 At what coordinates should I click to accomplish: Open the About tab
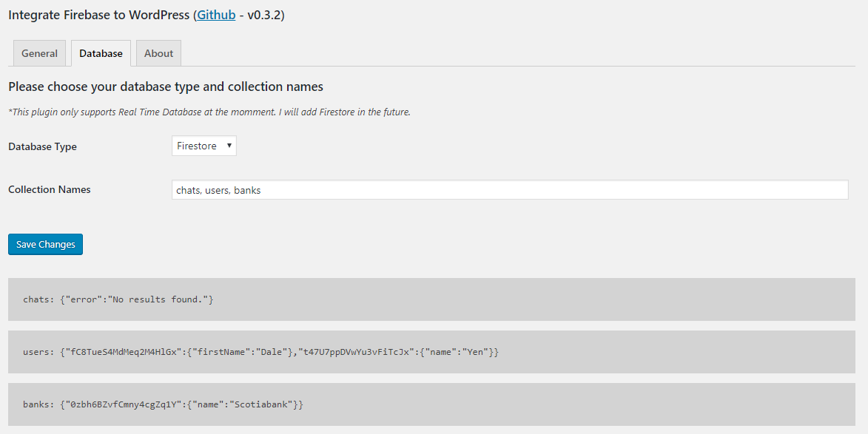point(158,53)
